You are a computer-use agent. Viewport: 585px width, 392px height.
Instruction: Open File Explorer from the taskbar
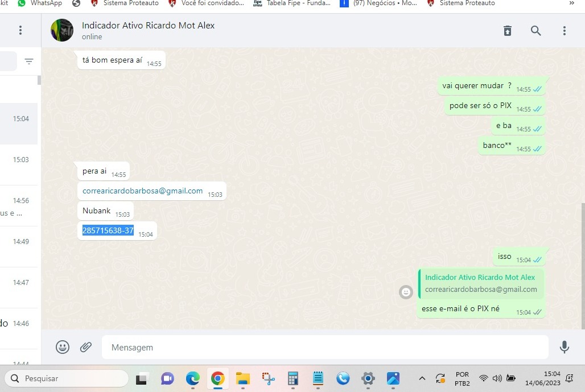(243, 378)
